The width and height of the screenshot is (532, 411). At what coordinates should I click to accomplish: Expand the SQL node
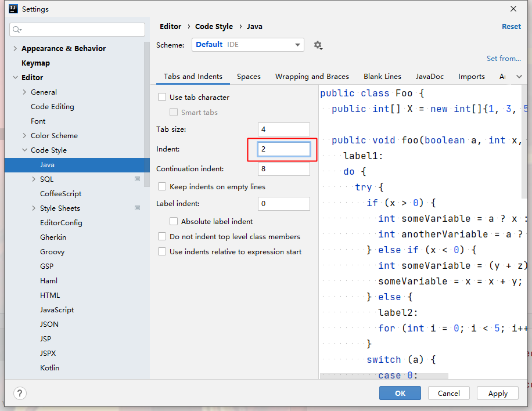click(34, 179)
